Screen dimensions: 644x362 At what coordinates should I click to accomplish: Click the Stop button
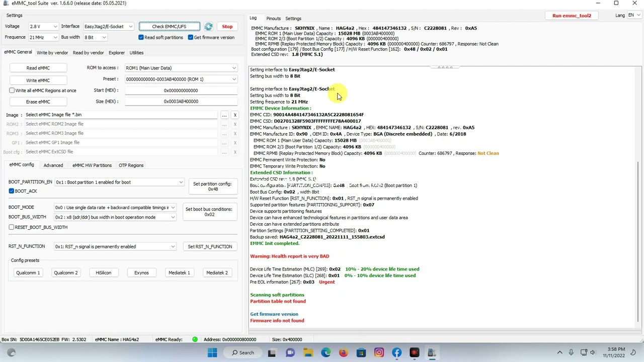click(227, 27)
